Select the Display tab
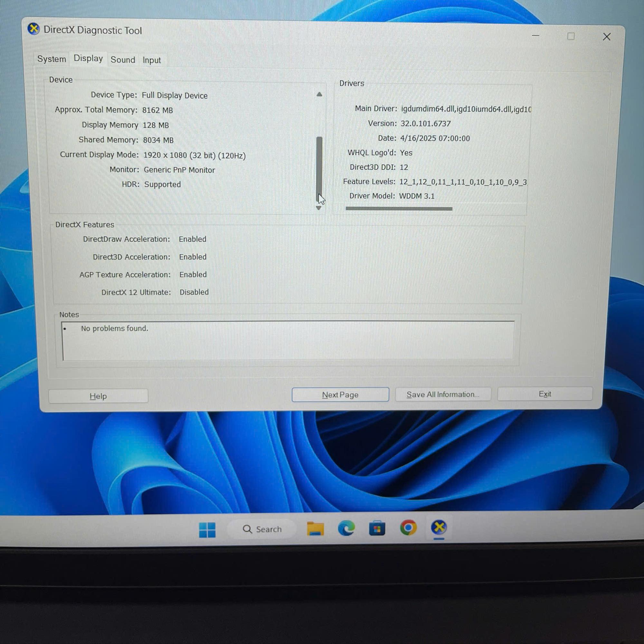Viewport: 644px width, 644px height. (88, 58)
